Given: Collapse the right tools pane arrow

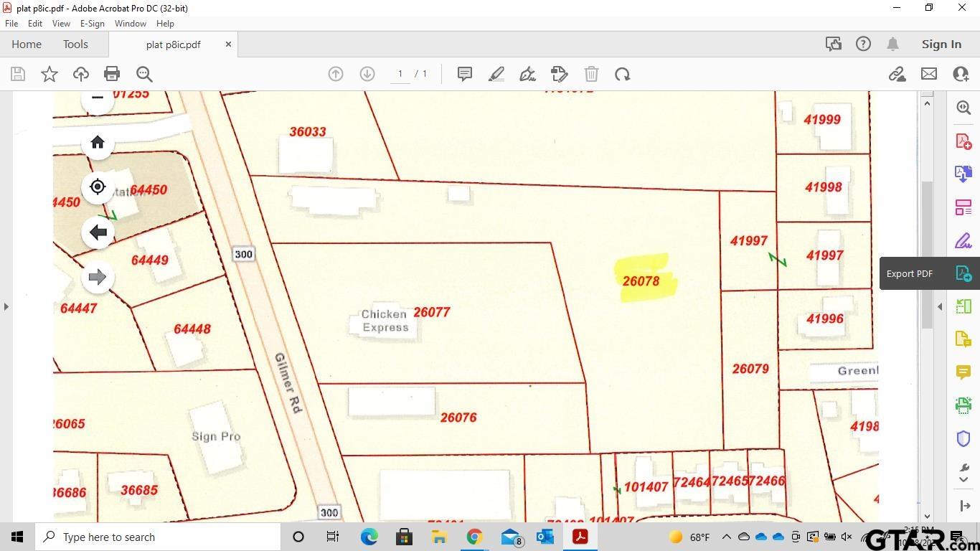Looking at the screenshot, I should click(x=940, y=306).
